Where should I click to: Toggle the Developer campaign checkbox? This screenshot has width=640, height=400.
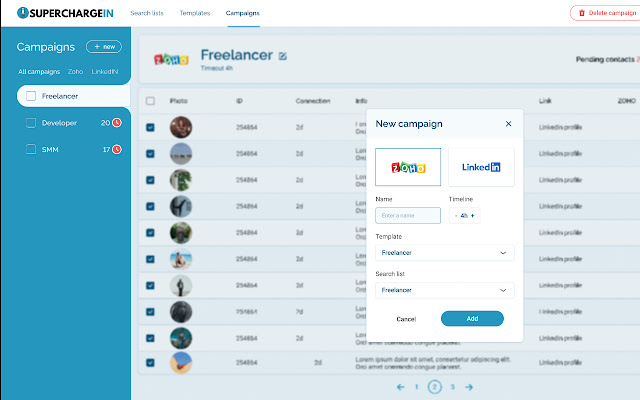(x=31, y=123)
